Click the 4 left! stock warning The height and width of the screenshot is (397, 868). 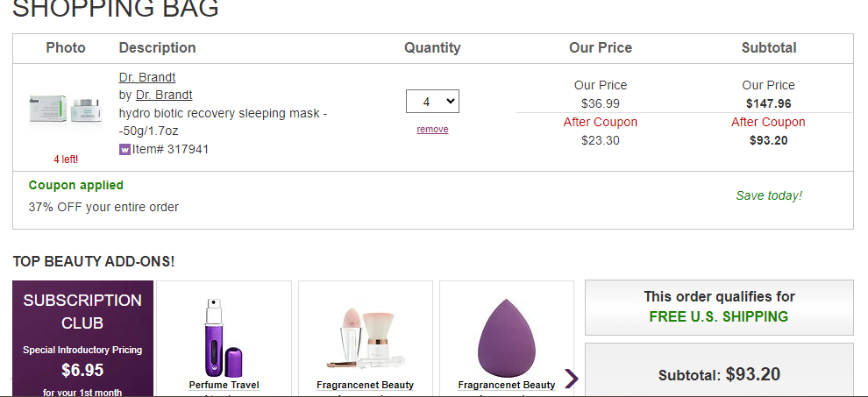click(66, 160)
